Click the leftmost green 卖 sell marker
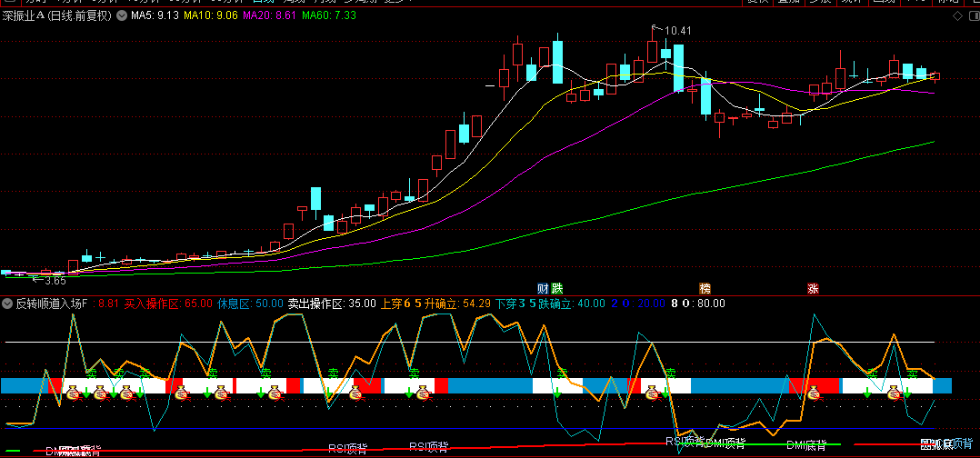The width and height of the screenshot is (980, 458). [91, 373]
